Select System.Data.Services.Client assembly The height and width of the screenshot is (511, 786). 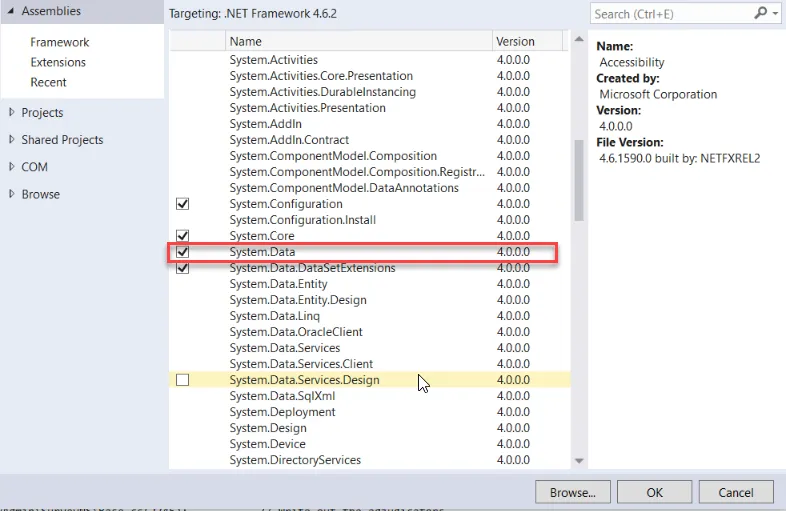(x=369, y=364)
